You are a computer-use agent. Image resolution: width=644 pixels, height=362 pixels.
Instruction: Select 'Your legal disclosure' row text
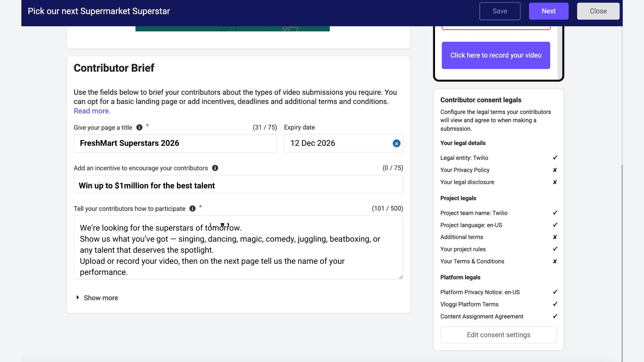[467, 182]
